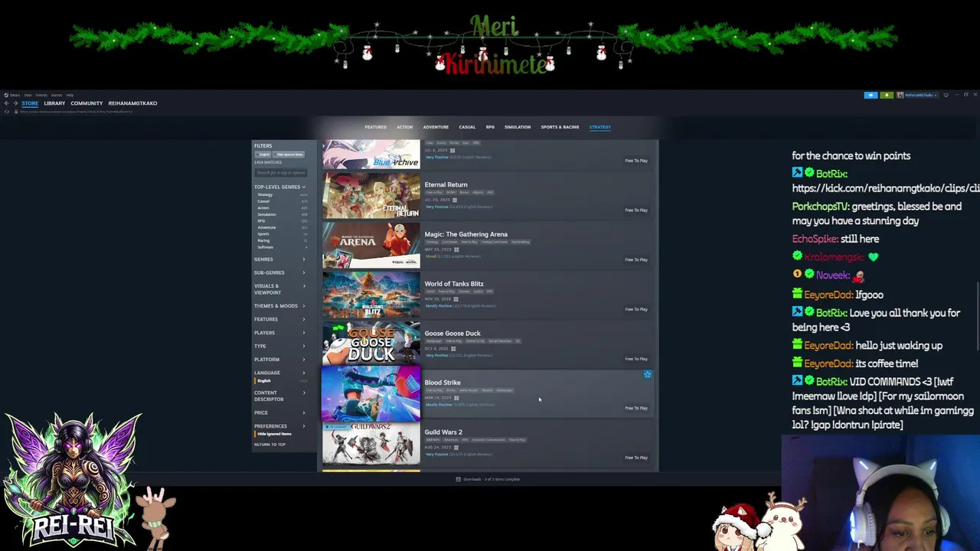The image size is (980, 551).
Task: Click Free To Play on Blood Strike row
Action: tap(636, 408)
